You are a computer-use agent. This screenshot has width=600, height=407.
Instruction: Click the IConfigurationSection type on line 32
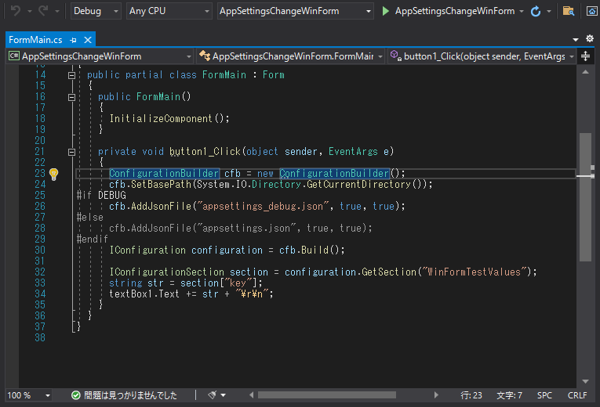click(x=167, y=272)
